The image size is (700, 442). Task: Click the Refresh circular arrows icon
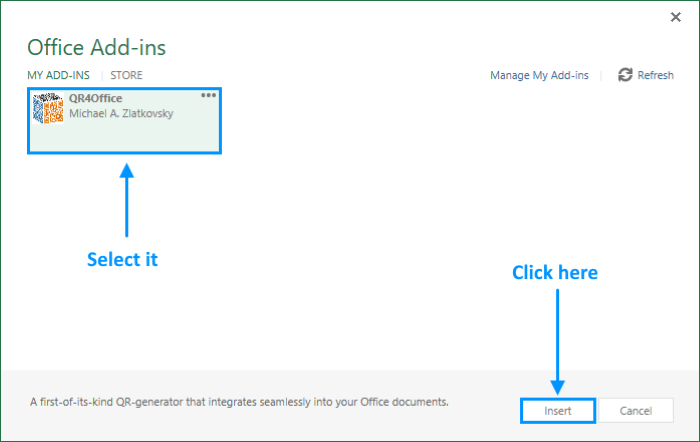(x=625, y=75)
